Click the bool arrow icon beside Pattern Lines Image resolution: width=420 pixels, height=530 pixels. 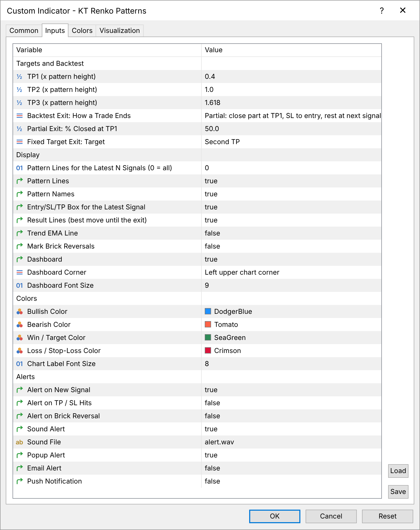coord(20,181)
